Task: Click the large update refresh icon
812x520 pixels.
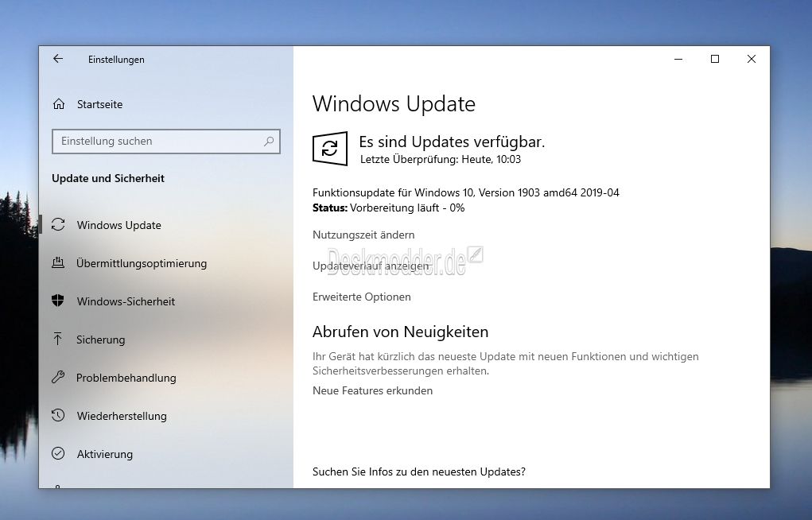Action: [x=330, y=149]
